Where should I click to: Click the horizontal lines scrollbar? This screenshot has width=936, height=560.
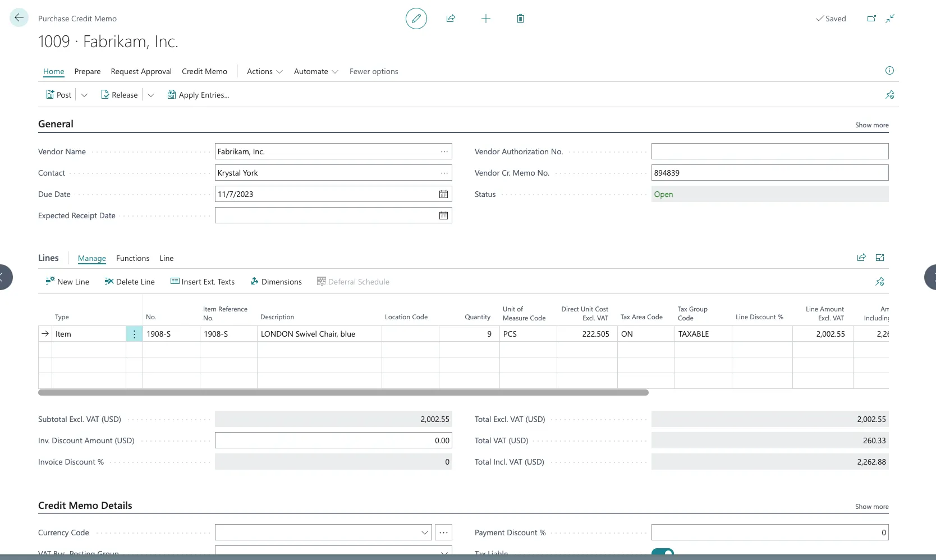[343, 393]
